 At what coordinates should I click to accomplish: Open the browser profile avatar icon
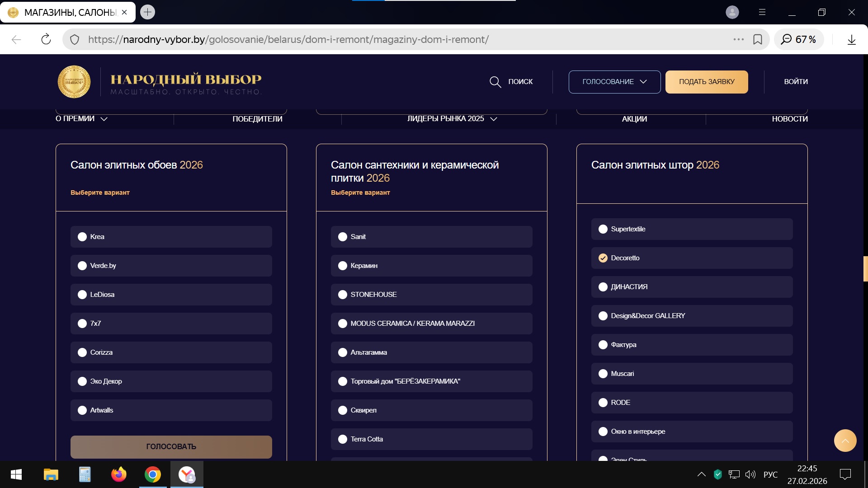coord(732,12)
